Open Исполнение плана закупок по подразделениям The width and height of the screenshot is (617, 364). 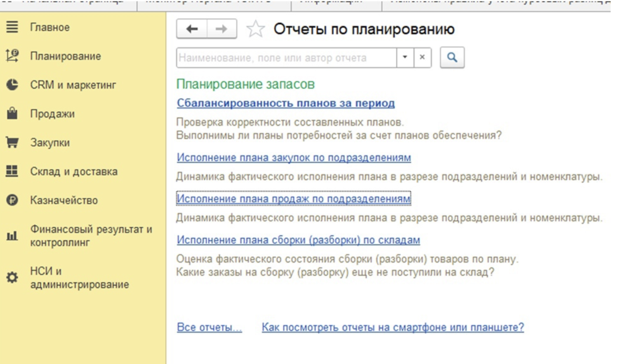coord(294,158)
